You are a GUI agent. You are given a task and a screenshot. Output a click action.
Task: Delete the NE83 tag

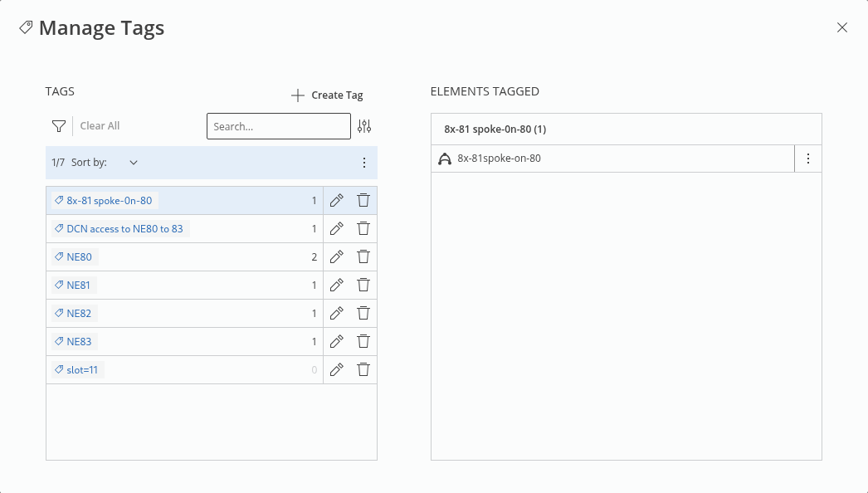(363, 342)
